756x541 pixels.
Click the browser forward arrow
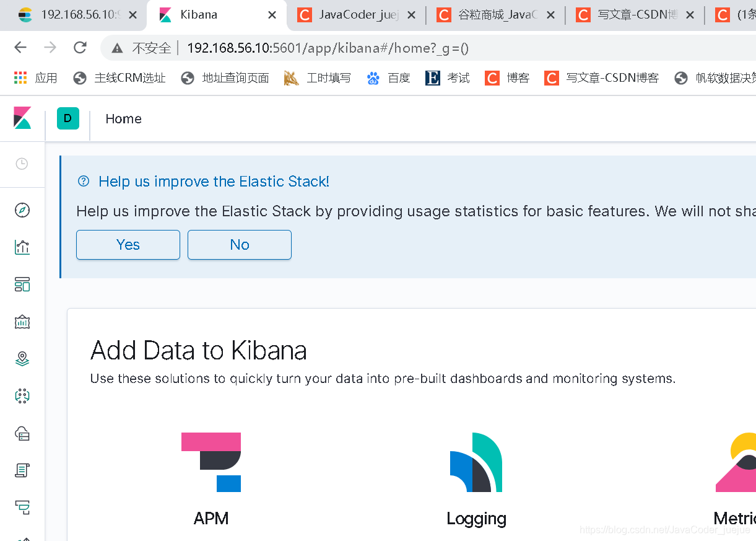(50, 48)
